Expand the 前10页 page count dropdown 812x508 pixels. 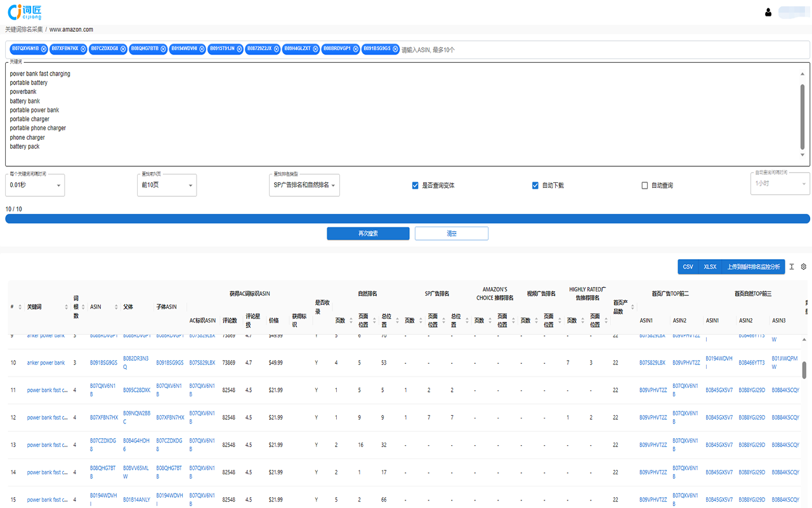[x=167, y=185]
